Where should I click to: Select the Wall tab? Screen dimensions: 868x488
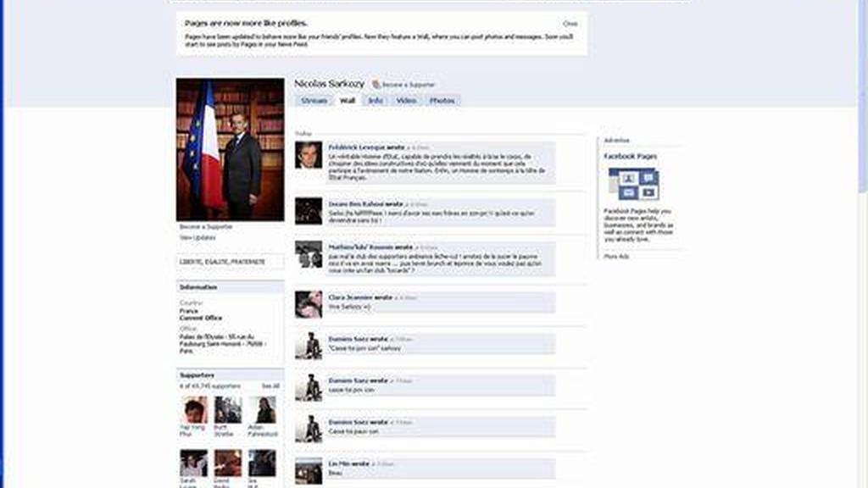[347, 101]
